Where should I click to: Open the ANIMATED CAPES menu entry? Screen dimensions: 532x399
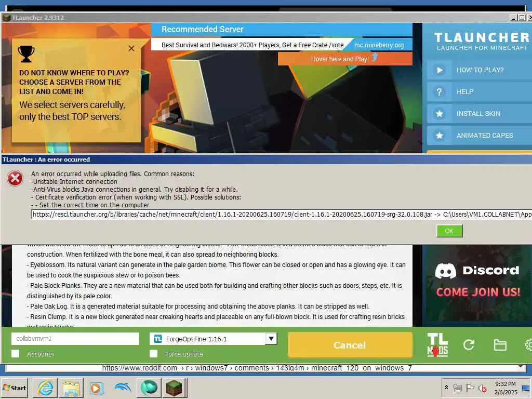click(485, 136)
